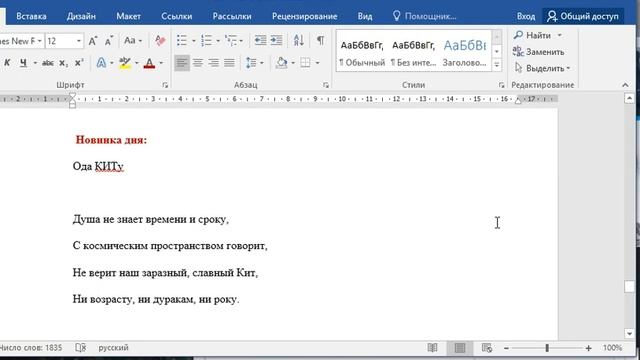Highlight text with the yellow marker

[125, 63]
